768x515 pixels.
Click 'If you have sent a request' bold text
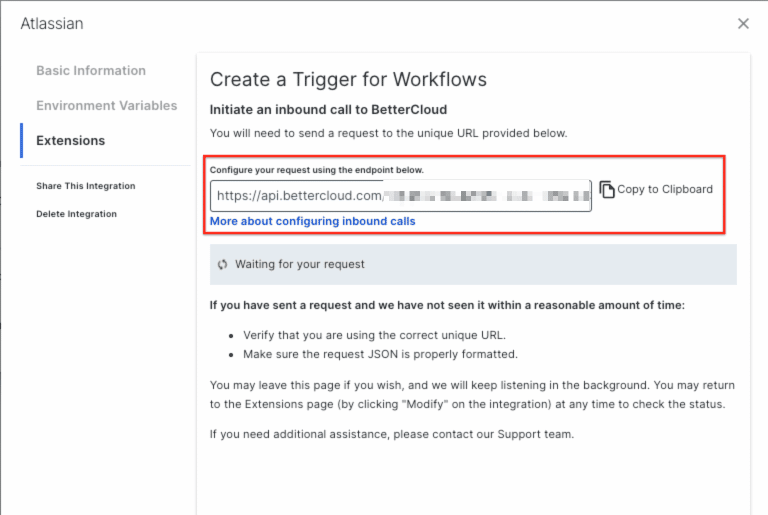[x=447, y=305]
